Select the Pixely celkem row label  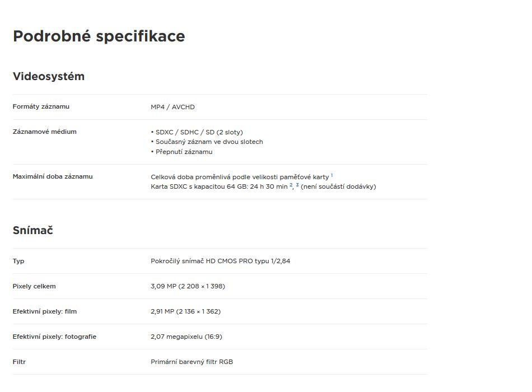click(34, 286)
